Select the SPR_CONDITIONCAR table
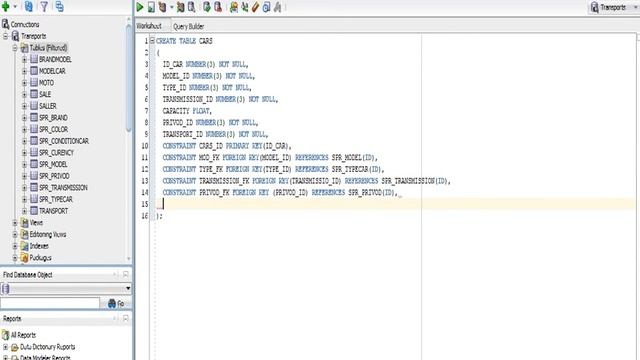 click(x=64, y=141)
